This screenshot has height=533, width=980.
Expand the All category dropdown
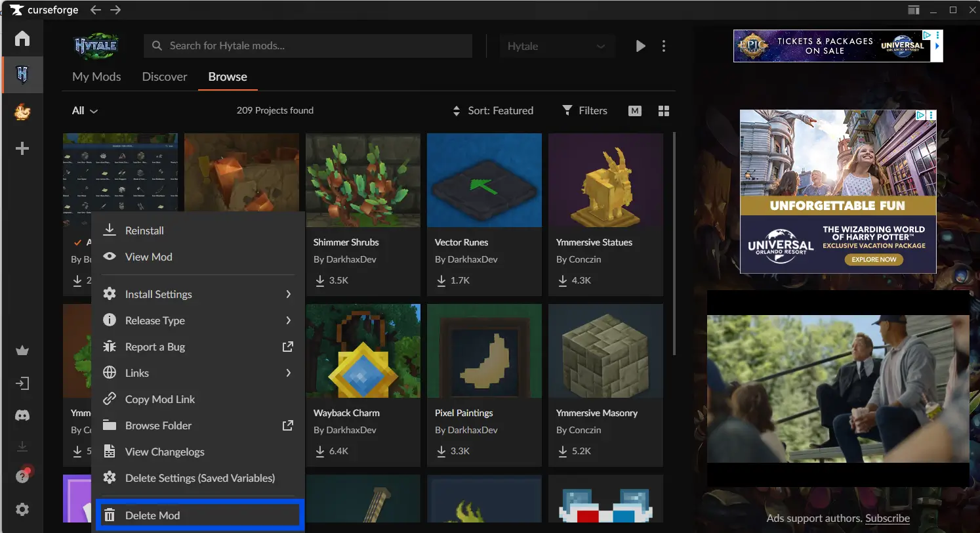[x=85, y=111]
